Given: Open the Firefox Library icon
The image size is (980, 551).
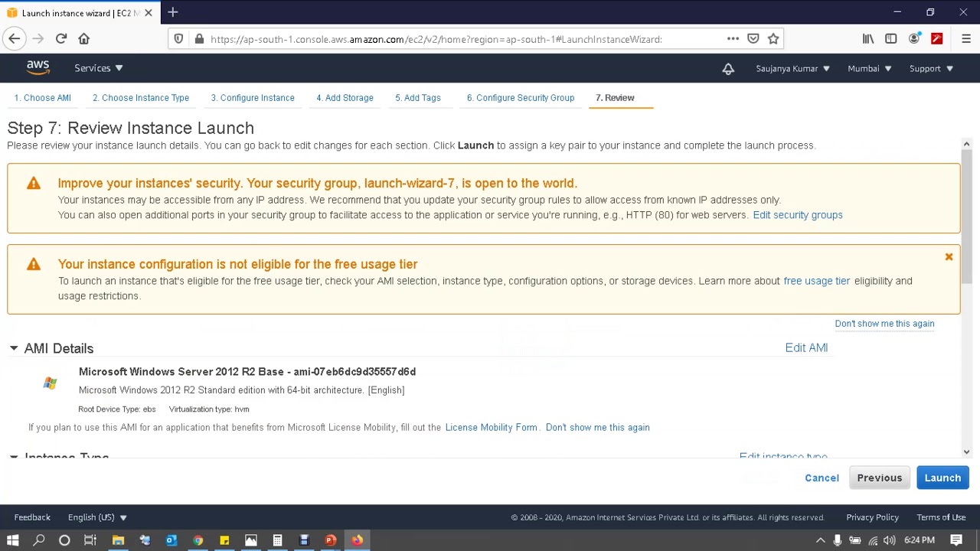Looking at the screenshot, I should 868,38.
